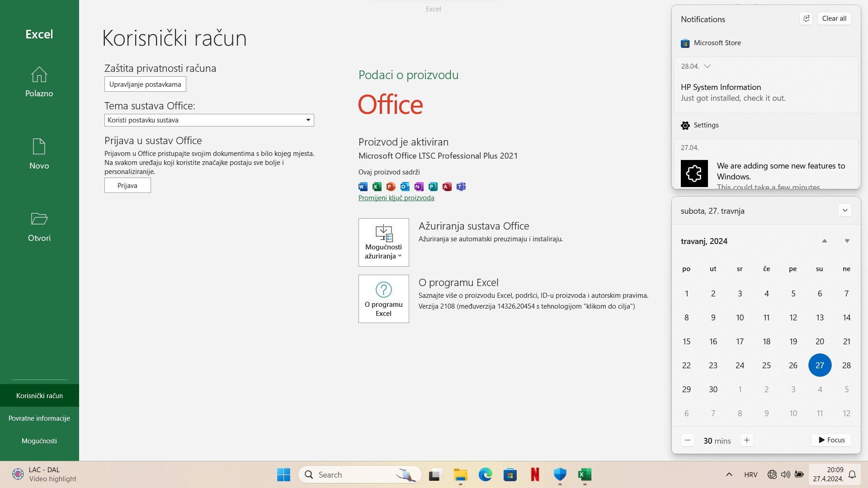Select date 30 in calendar
Image resolution: width=868 pixels, height=488 pixels.
point(713,389)
